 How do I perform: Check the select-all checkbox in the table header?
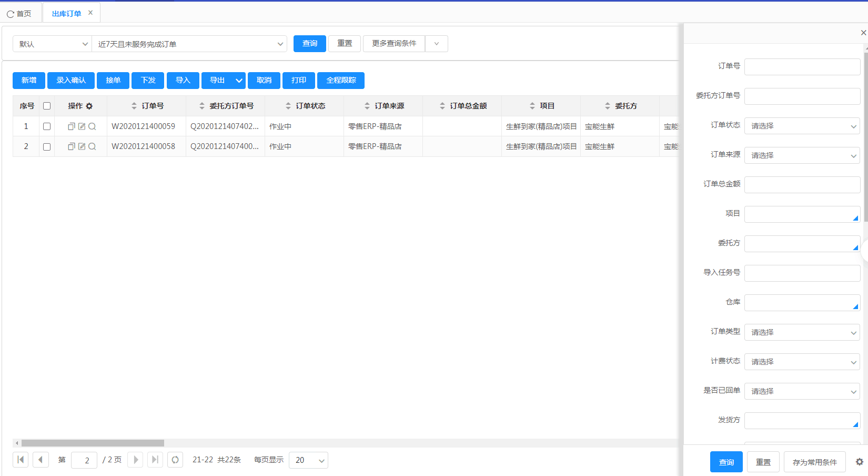(47, 105)
